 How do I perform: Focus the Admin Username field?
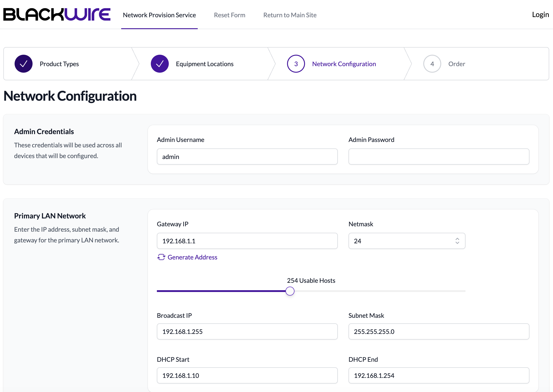(247, 156)
